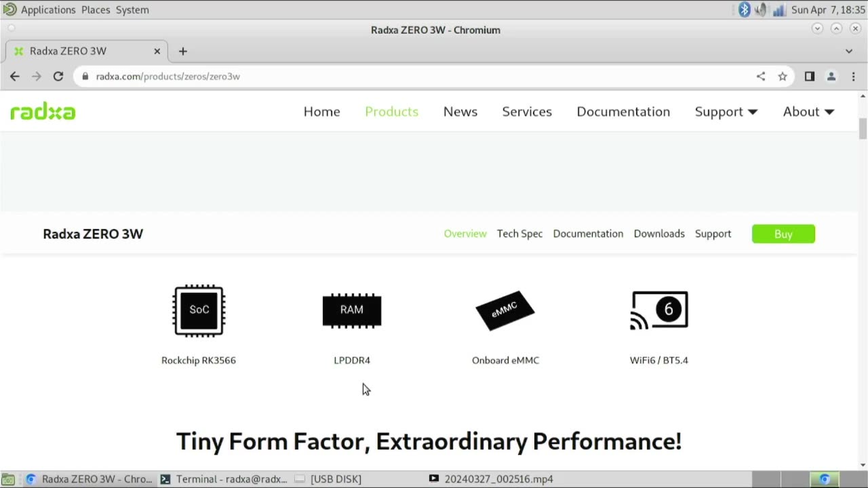Select Products in the site navigation
The image size is (868, 488).
tap(392, 112)
